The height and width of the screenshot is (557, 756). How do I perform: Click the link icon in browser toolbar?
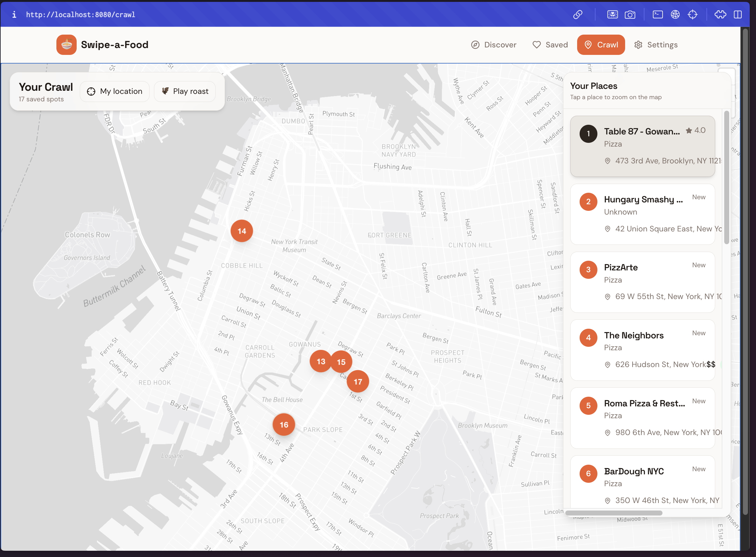pos(578,14)
